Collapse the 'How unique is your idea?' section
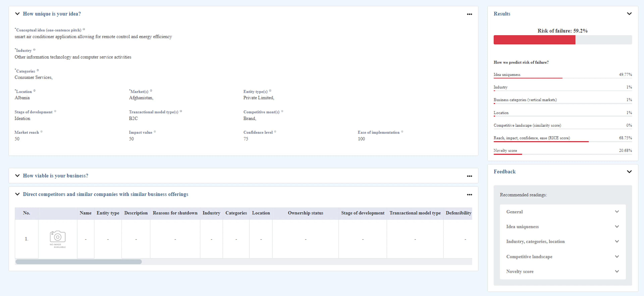The height and width of the screenshot is (296, 644). (17, 14)
